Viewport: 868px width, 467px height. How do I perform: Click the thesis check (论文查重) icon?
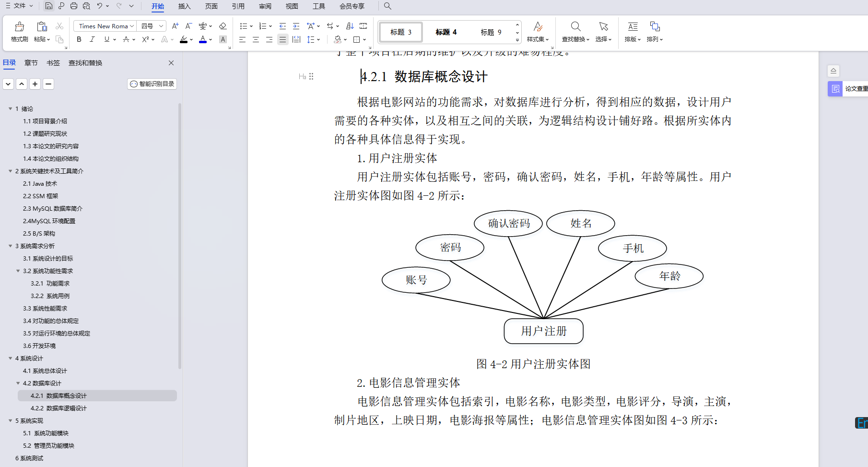(x=835, y=89)
